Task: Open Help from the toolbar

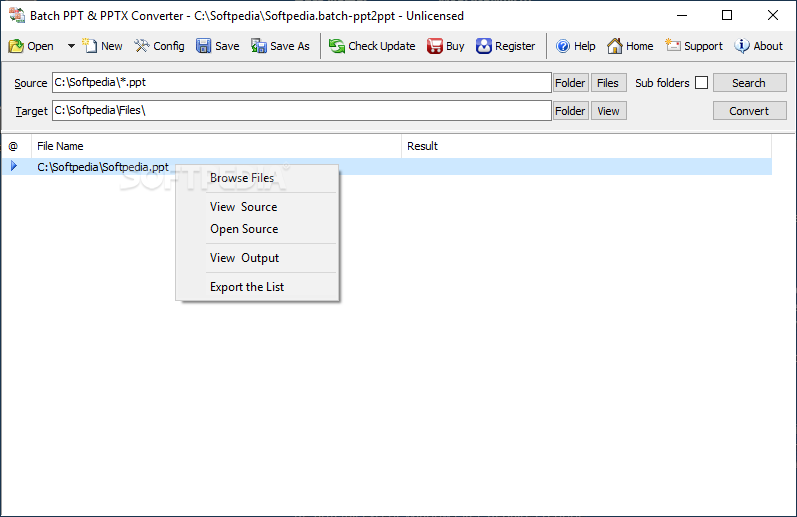Action: pos(575,46)
